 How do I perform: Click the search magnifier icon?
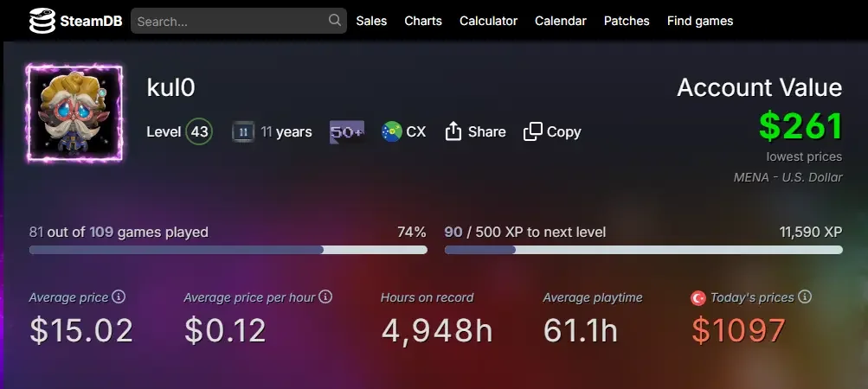[x=334, y=21]
